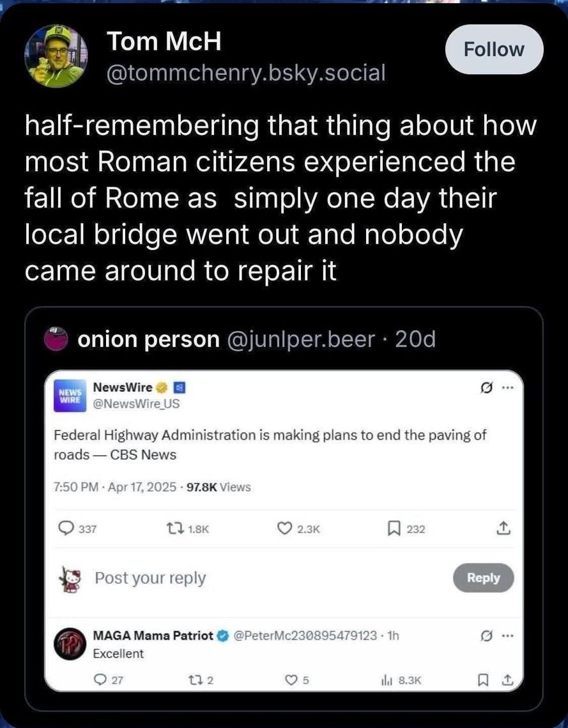Viewport: 568px width, 728px height.
Task: Open onion person's avatar
Action: tap(56, 339)
